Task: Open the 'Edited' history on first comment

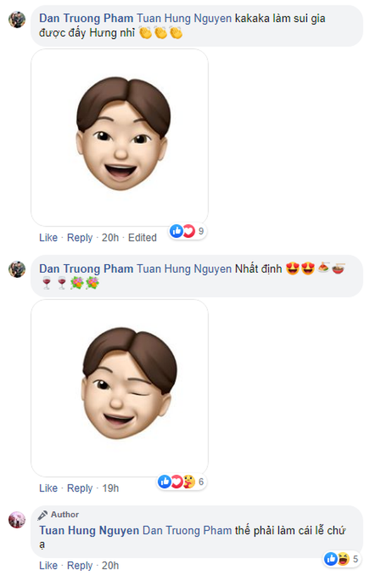Action: click(142, 237)
